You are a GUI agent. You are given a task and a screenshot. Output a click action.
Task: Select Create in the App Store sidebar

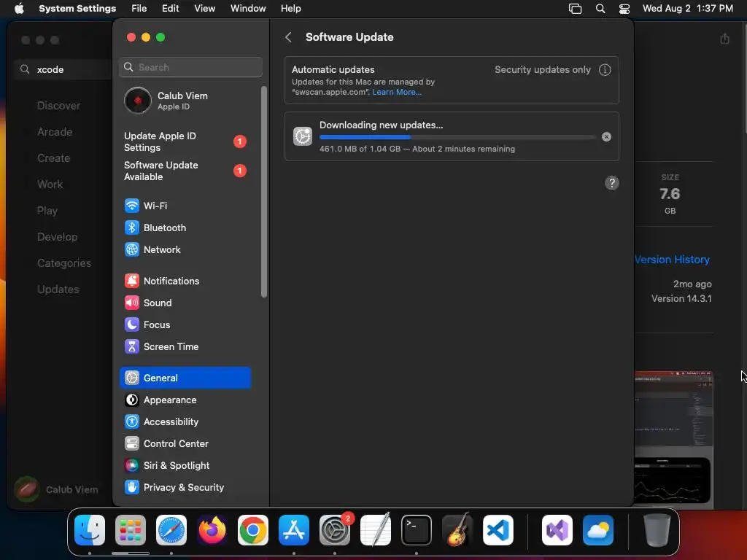pyautogui.click(x=53, y=158)
